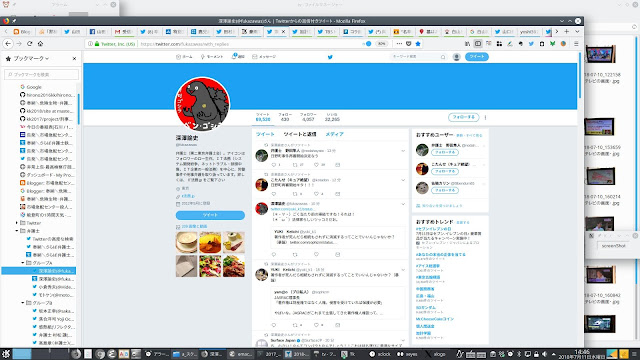
Task: Click the URL address field
Action: point(249,44)
